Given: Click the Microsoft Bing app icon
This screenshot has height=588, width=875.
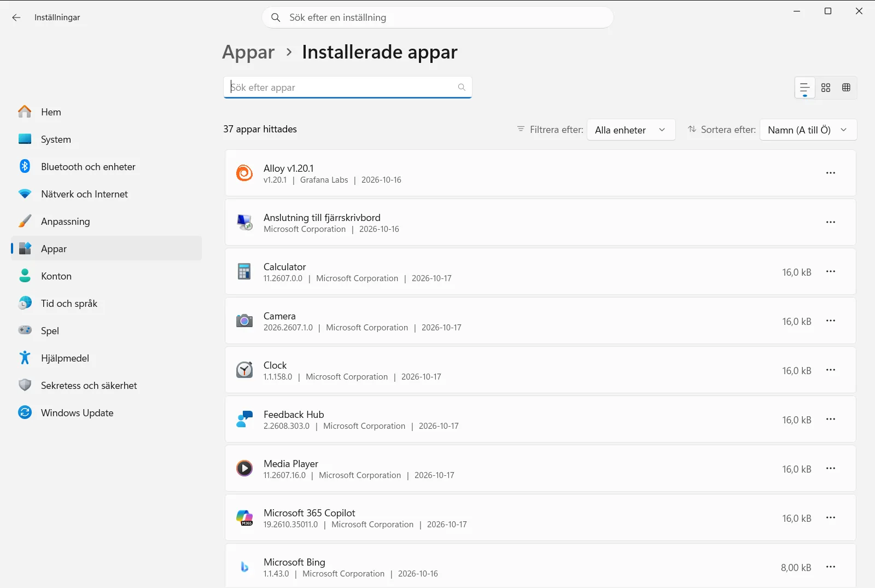Looking at the screenshot, I should [244, 567].
